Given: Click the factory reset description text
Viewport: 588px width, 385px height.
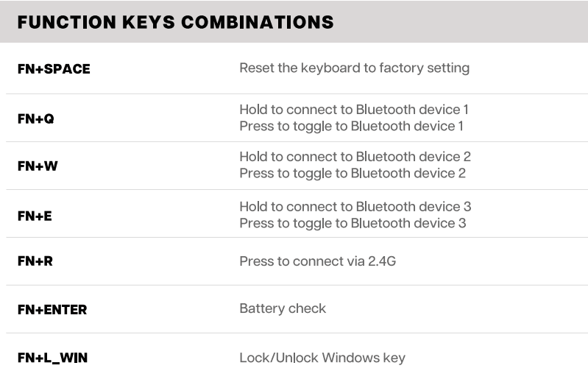Looking at the screenshot, I should pos(354,68).
